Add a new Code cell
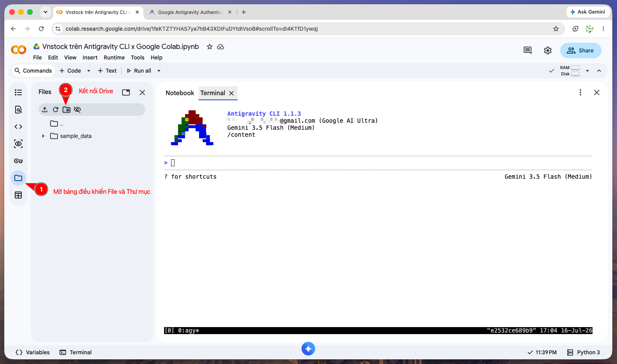The height and width of the screenshot is (364, 617). tap(70, 71)
